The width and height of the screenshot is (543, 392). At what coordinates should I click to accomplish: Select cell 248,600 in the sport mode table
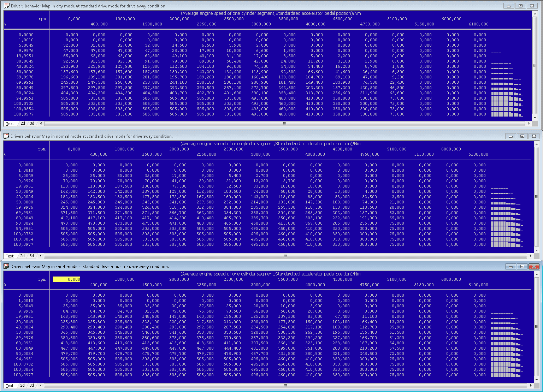pos(368,354)
